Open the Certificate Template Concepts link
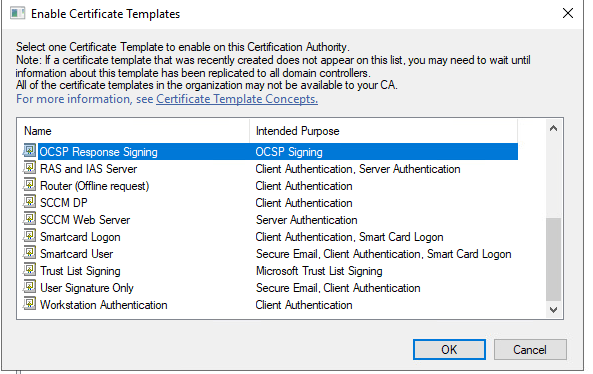593x374 pixels. tap(237, 99)
